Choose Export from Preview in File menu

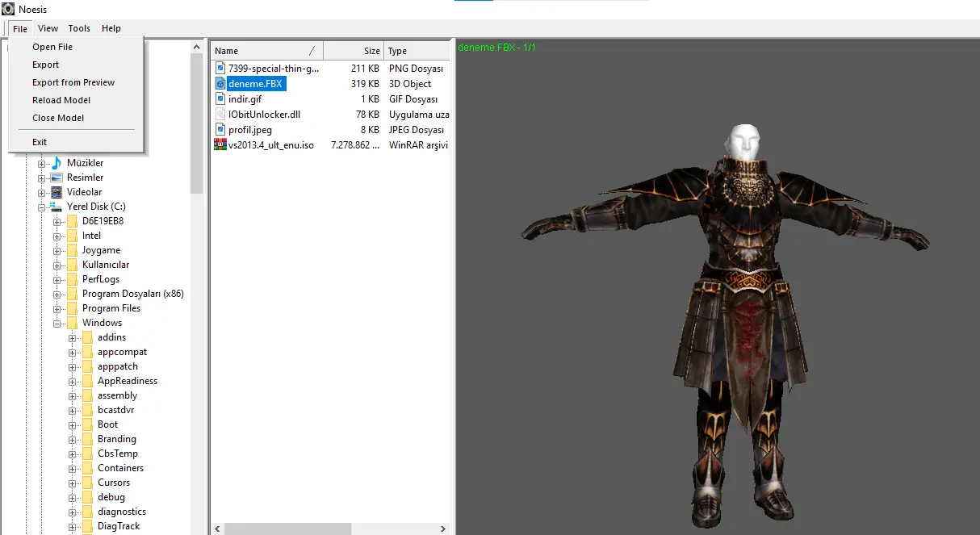(x=73, y=82)
